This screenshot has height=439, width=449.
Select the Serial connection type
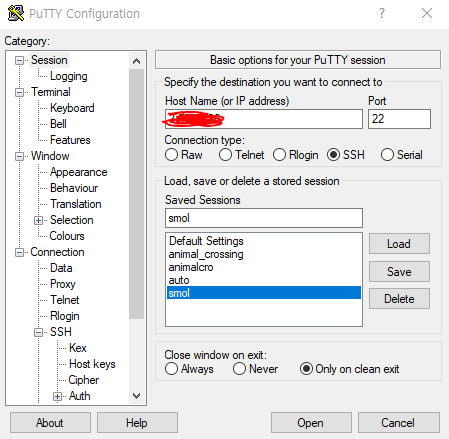(x=387, y=155)
